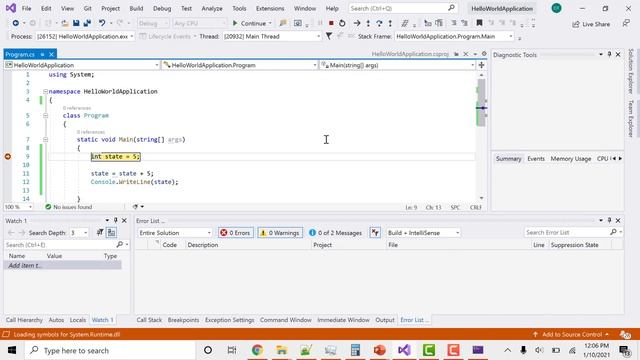Screen dimensions: 640x360
Task: Pin the Diagnostic Tools window
Action: pyautogui.click(x=609, y=54)
